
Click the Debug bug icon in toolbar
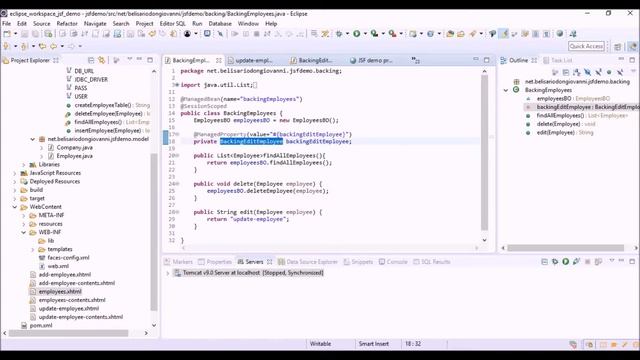339,34
